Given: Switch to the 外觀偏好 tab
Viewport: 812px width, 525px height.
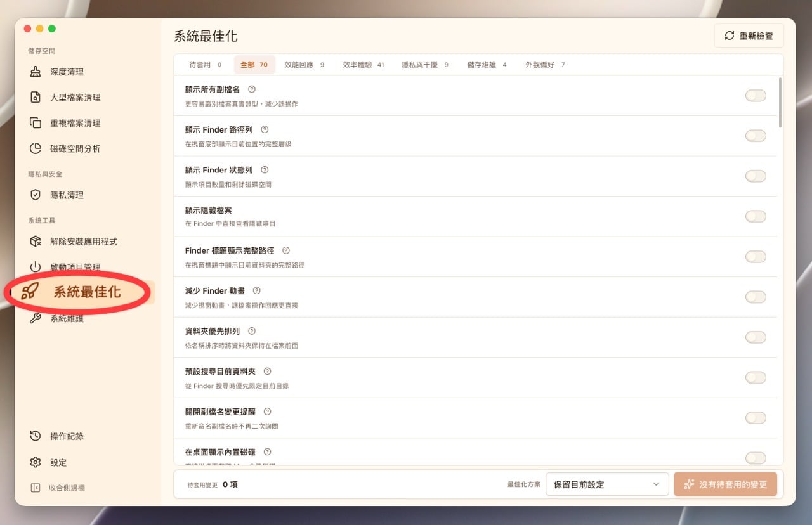Looking at the screenshot, I should (545, 65).
